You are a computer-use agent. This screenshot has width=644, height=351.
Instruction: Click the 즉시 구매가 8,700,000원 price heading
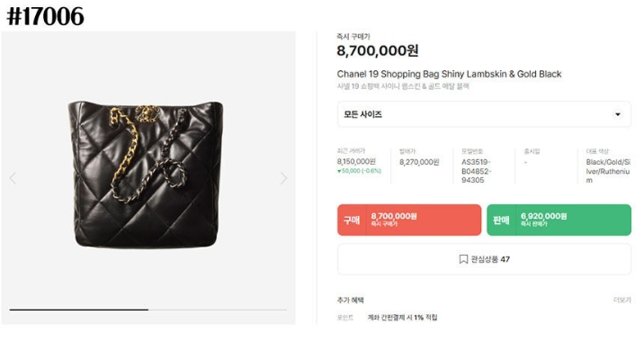coord(378,50)
